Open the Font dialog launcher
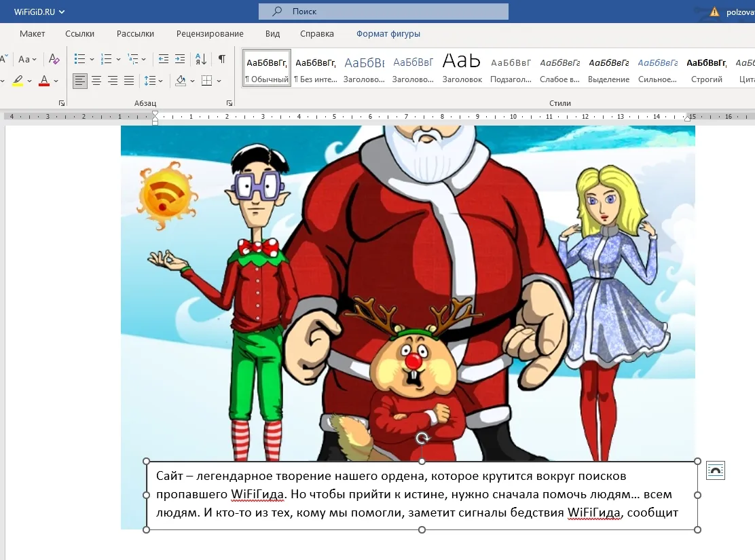 (62, 103)
